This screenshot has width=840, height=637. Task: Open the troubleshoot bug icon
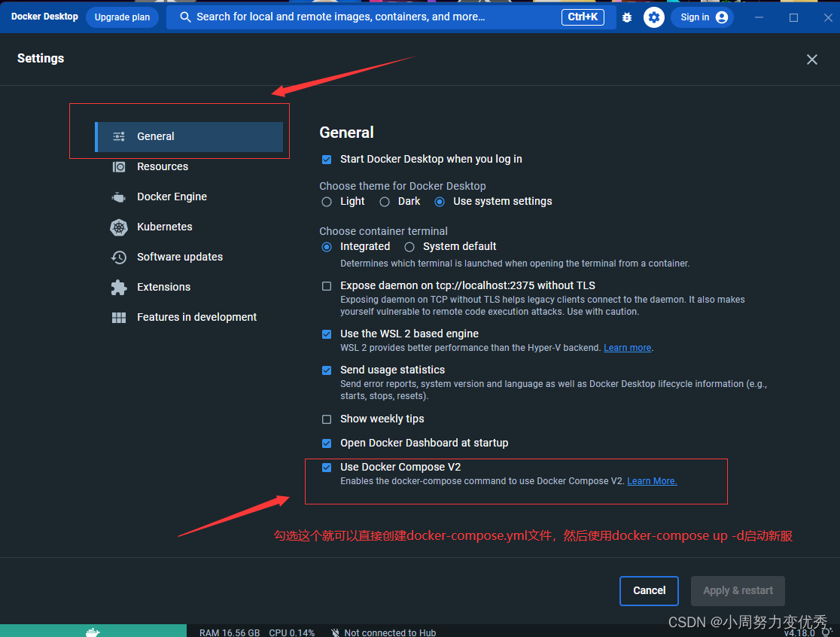pos(627,17)
